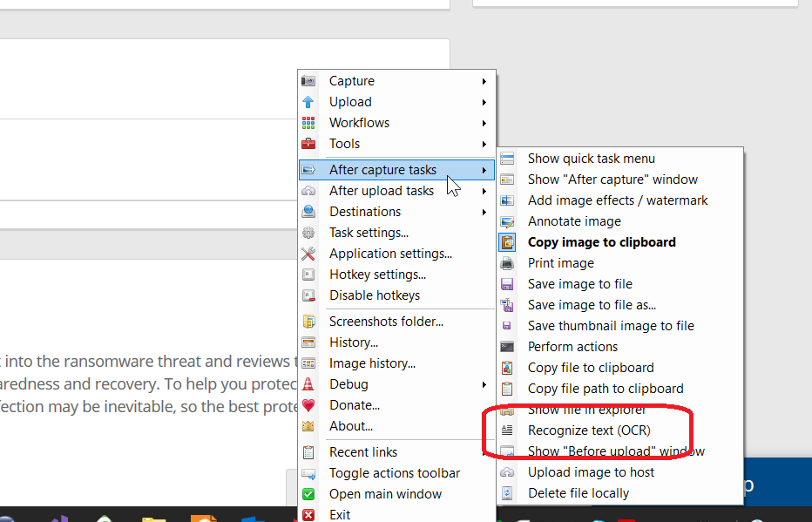Open Screenshots folder... entry

point(396,322)
